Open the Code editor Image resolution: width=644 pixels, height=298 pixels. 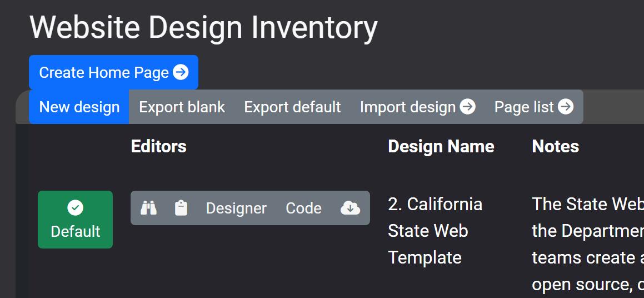click(x=303, y=208)
